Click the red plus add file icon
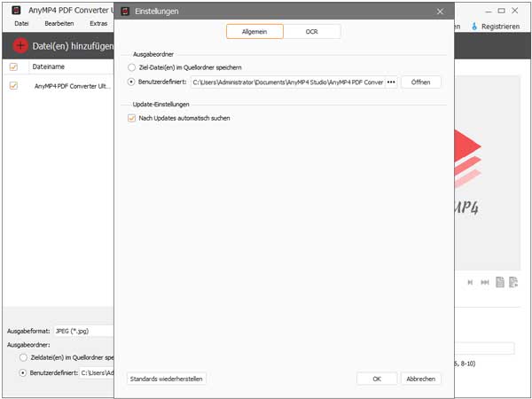This screenshot has width=532, height=399. pos(20,46)
